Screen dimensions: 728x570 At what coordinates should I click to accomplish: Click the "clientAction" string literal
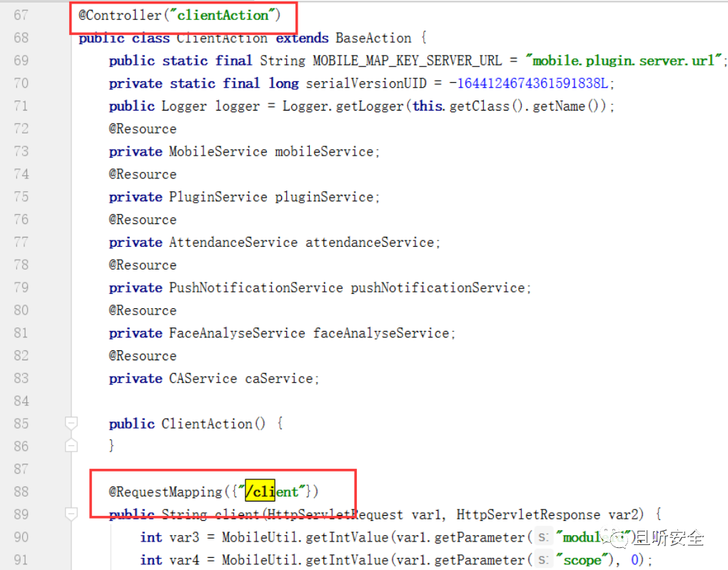[x=223, y=15]
